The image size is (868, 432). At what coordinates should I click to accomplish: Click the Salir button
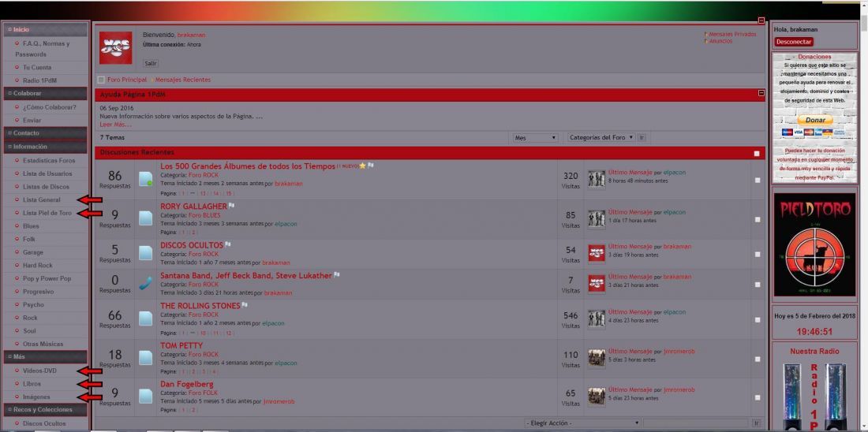(x=151, y=64)
